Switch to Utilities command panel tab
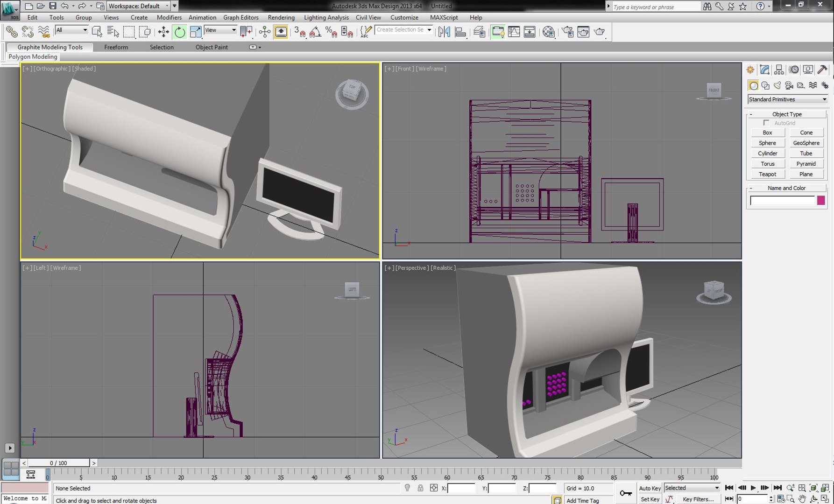Screen dimensions: 834x504 coord(822,70)
